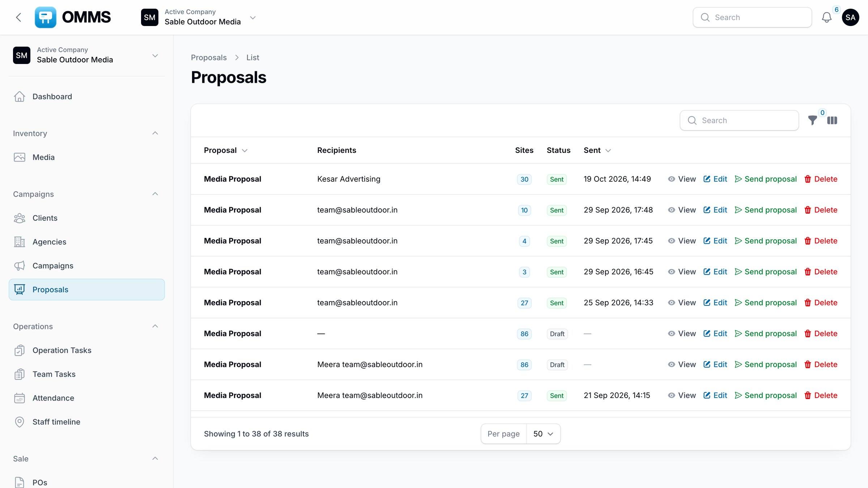Delete the proposal sent 29 Sep 17:45
Viewport: 868px width, 488px height.
(x=821, y=241)
